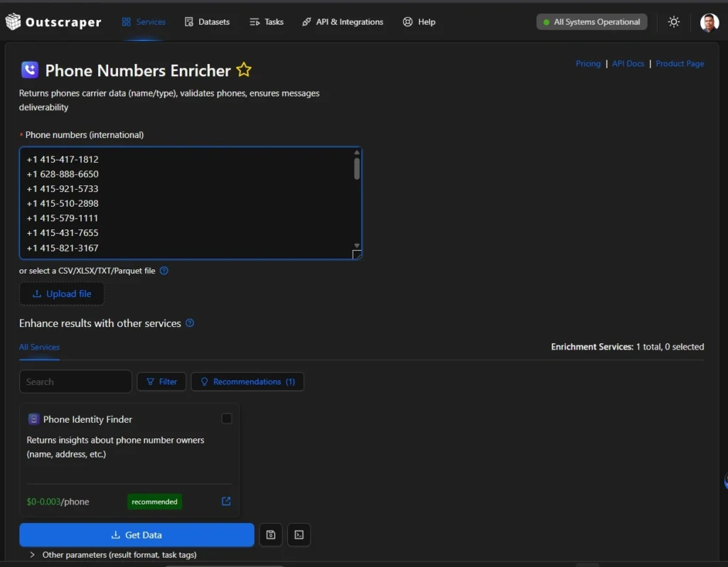Viewport: 728px width, 567px height.
Task: Open the Help menu
Action: 419,22
